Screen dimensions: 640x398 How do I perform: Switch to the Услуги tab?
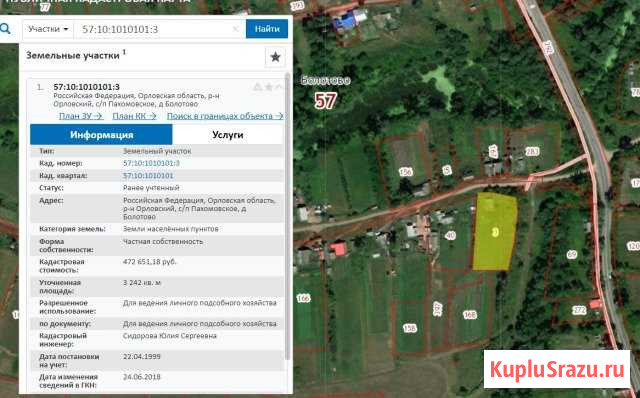[227, 135]
